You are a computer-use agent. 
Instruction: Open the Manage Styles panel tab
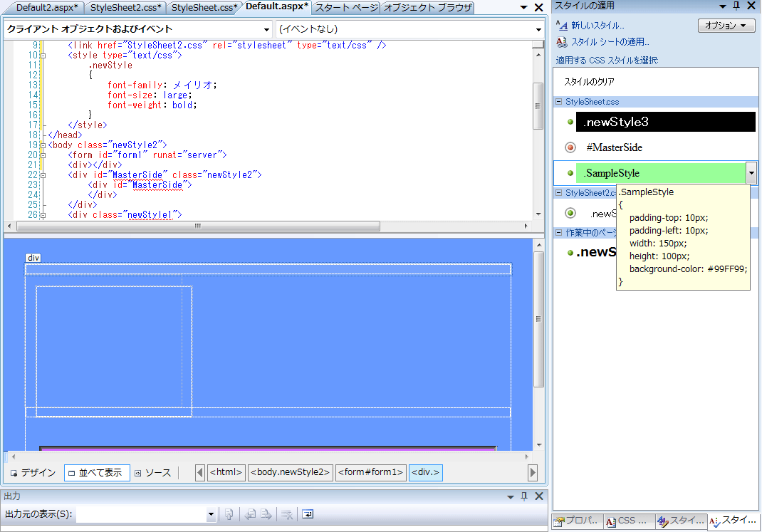click(x=680, y=521)
